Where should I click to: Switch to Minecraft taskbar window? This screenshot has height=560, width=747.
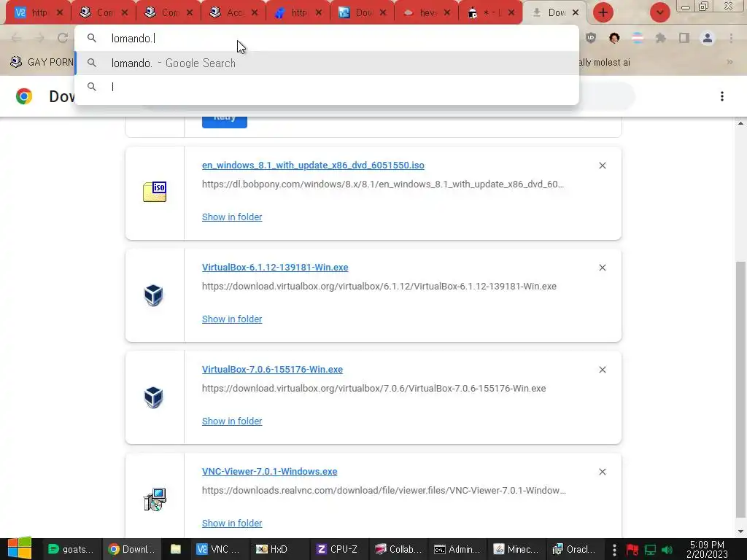point(516,550)
